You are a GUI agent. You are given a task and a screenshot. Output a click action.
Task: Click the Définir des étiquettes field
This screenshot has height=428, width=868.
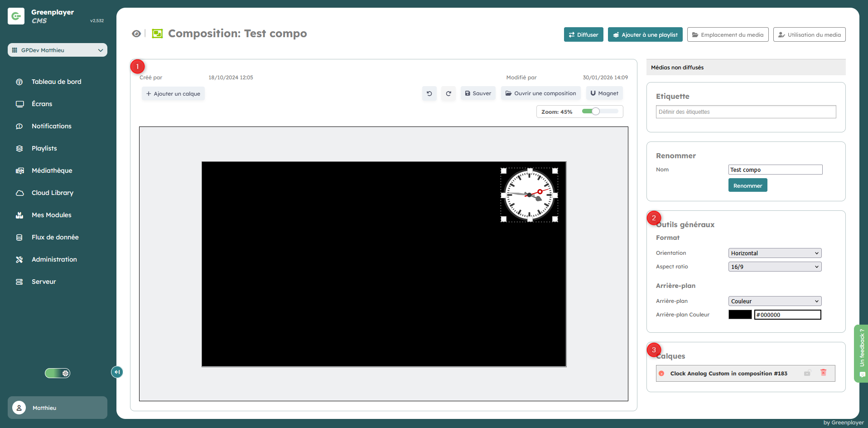[745, 112]
